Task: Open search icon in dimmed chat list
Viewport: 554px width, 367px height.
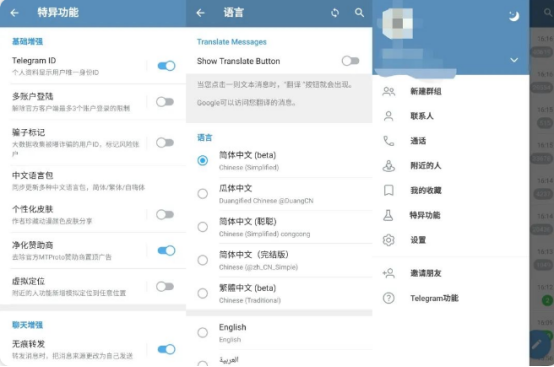Action: click(548, 13)
